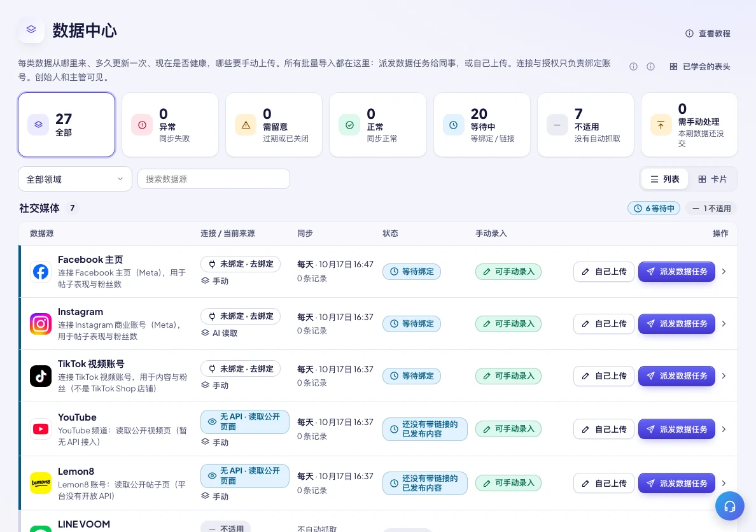This screenshot has width=756, height=532.
Task: Expand the Lemon8 row chevron
Action: point(724,483)
